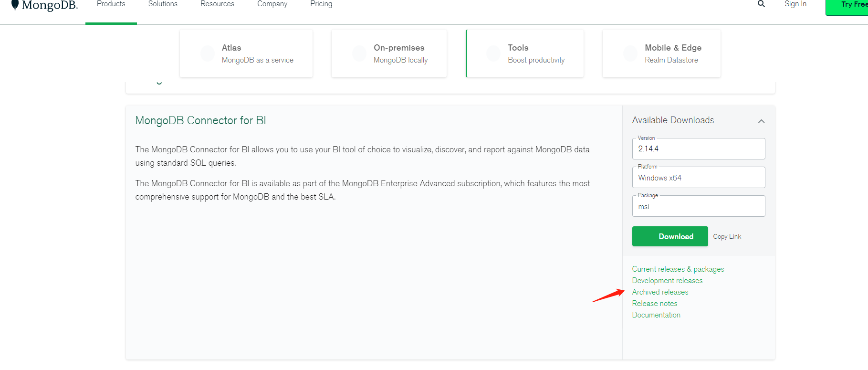
Task: Select the Atlas MongoDB as a service tab
Action: (x=246, y=53)
